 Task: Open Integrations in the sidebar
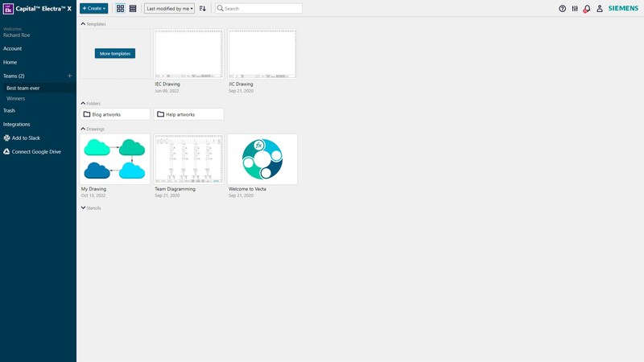[16, 125]
